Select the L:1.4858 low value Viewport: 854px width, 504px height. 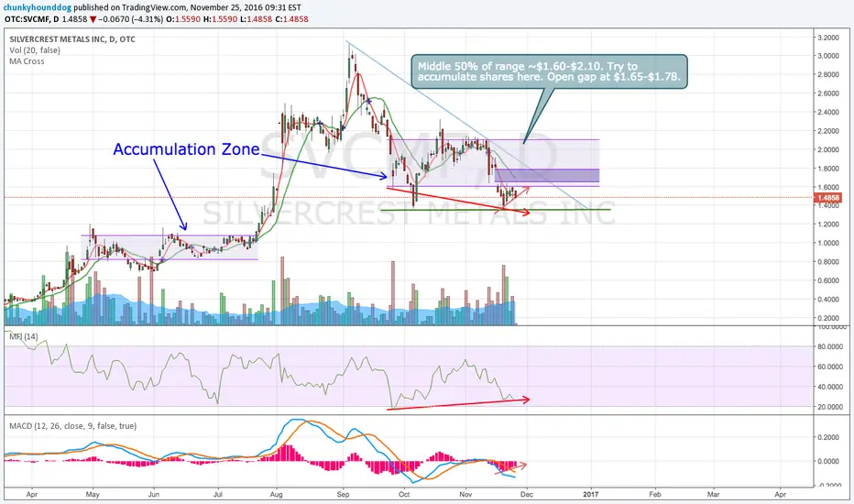pos(257,19)
